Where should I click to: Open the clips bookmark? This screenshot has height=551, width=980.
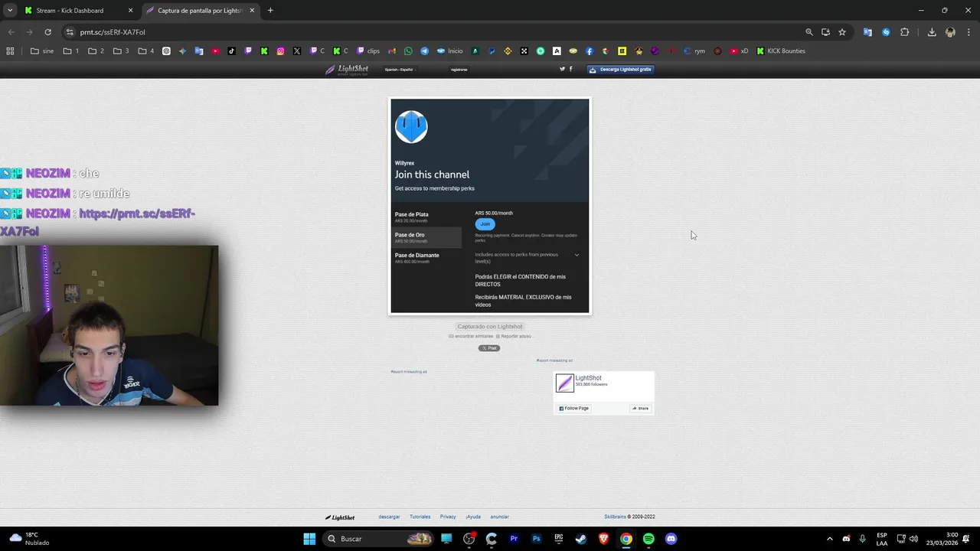tap(367, 51)
